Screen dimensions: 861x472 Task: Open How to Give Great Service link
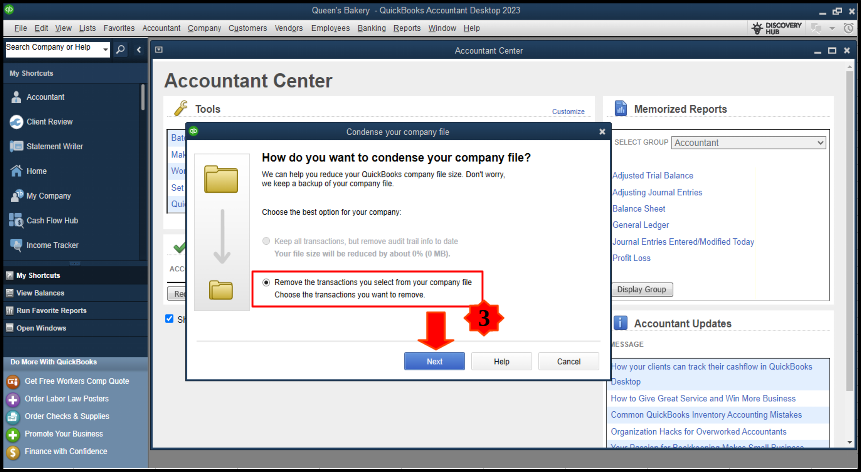pos(703,398)
